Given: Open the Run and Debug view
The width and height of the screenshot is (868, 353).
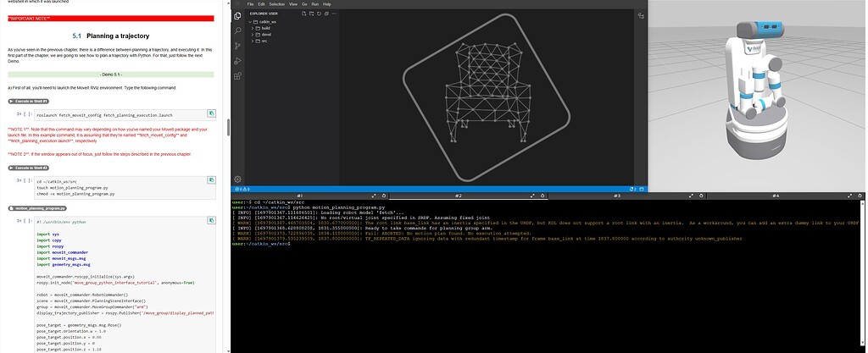Looking at the screenshot, I should [x=237, y=61].
